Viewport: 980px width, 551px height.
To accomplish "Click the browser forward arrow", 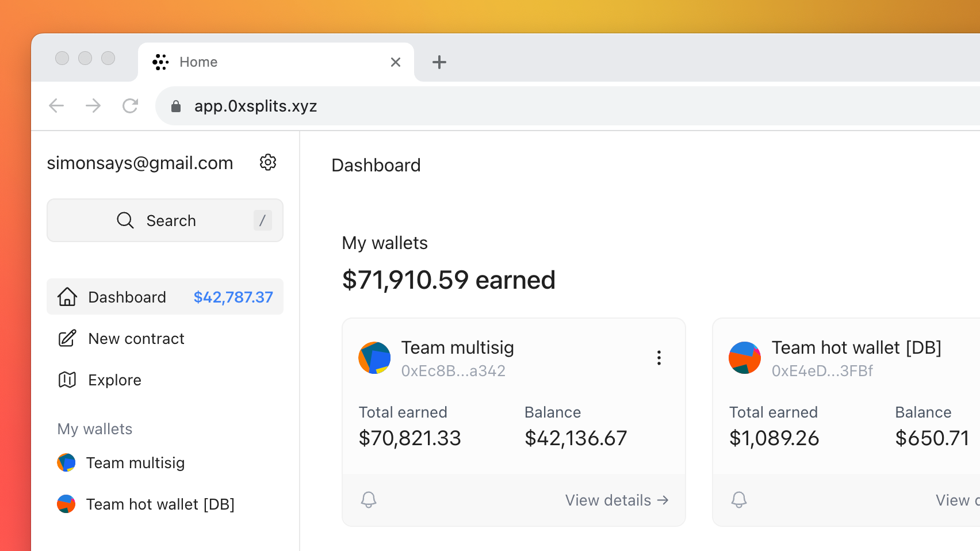I will tap(93, 106).
